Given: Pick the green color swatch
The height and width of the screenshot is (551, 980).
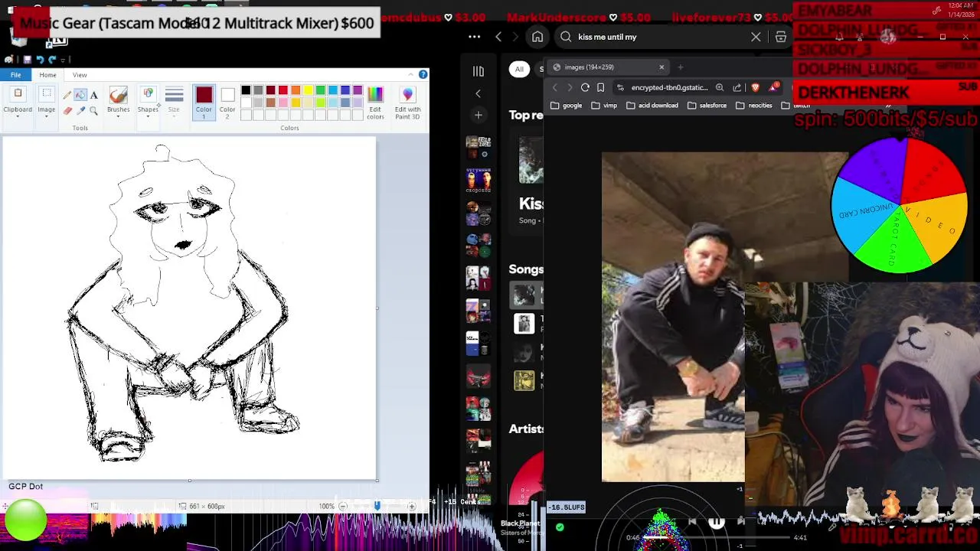Looking at the screenshot, I should (x=320, y=90).
